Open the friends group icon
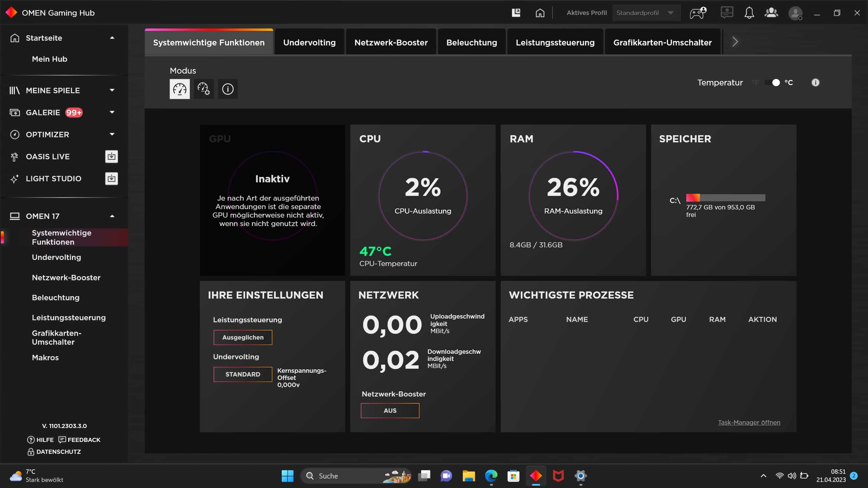 click(771, 13)
